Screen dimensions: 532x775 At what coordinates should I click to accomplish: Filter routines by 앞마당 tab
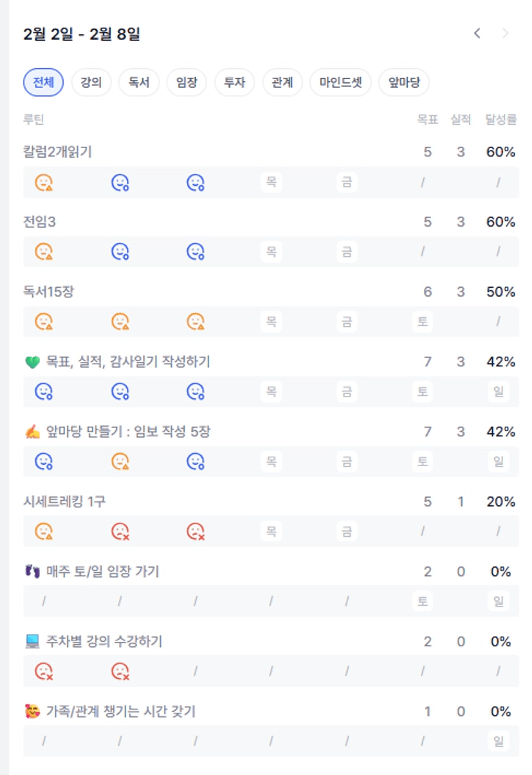pos(403,82)
